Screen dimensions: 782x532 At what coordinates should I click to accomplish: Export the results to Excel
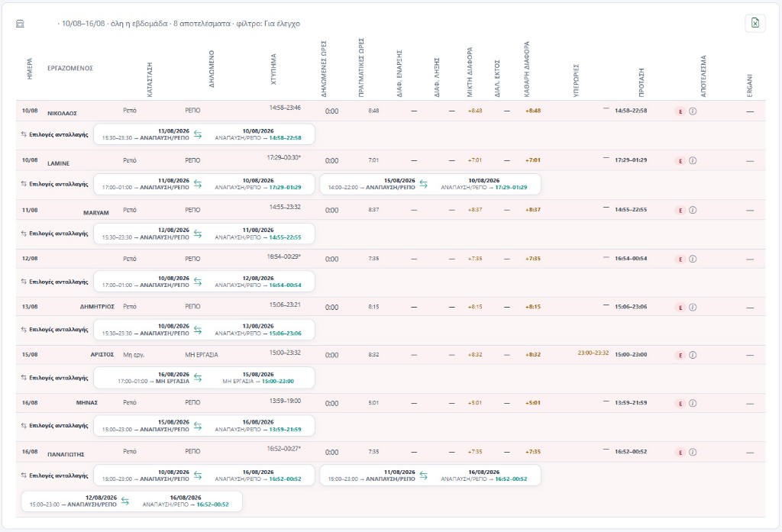(x=755, y=23)
